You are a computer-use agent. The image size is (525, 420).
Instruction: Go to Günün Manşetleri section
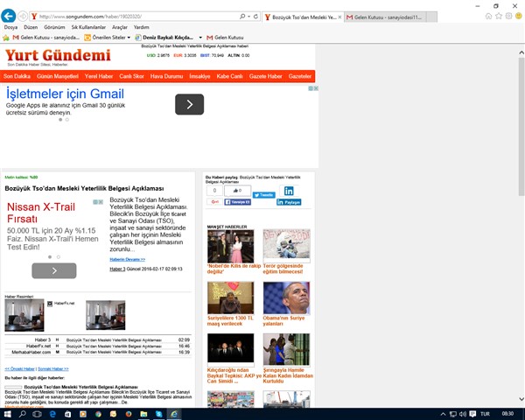(x=58, y=76)
